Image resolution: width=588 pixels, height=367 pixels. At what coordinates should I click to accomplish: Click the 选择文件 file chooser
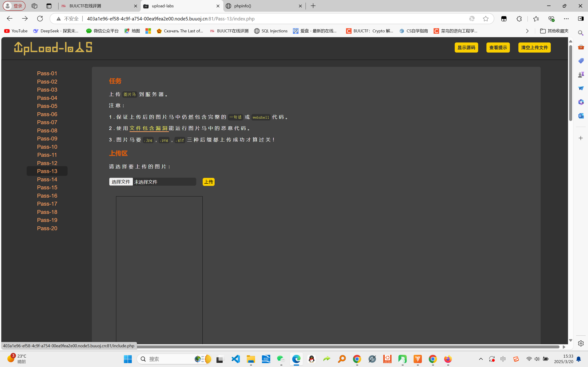tap(121, 182)
